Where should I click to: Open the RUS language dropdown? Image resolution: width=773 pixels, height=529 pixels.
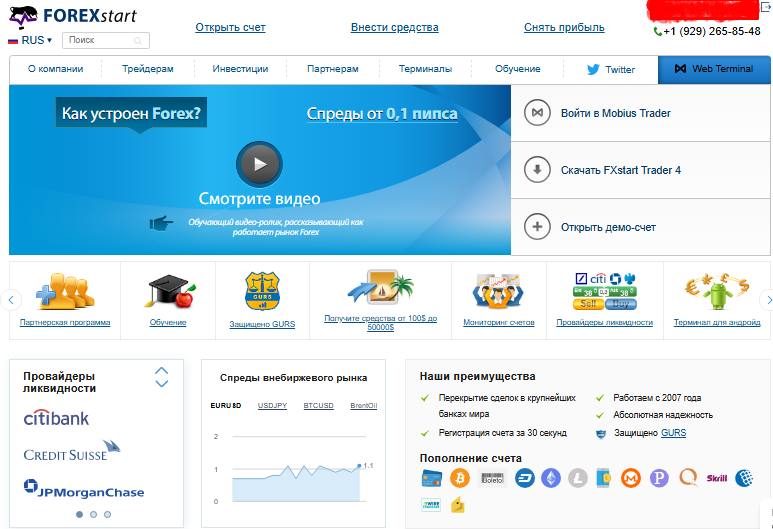31,40
